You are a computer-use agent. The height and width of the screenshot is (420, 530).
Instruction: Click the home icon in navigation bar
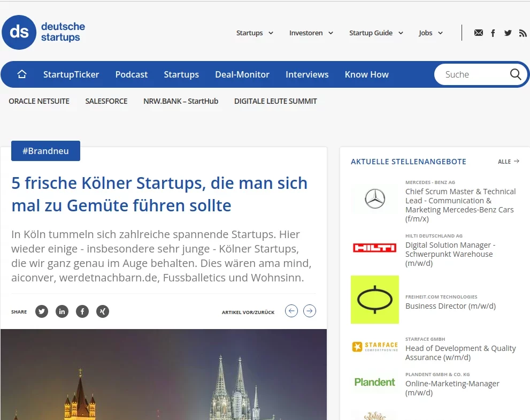pyautogui.click(x=22, y=74)
